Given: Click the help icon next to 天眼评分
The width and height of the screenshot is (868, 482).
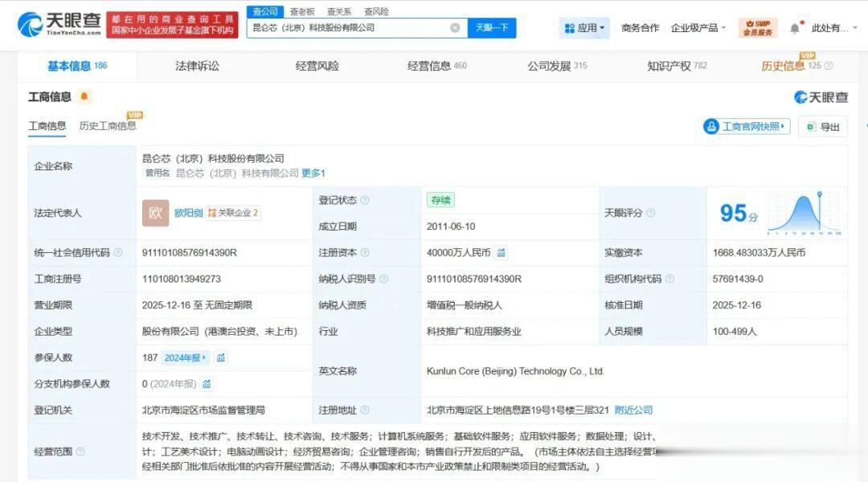Looking at the screenshot, I should point(651,213).
